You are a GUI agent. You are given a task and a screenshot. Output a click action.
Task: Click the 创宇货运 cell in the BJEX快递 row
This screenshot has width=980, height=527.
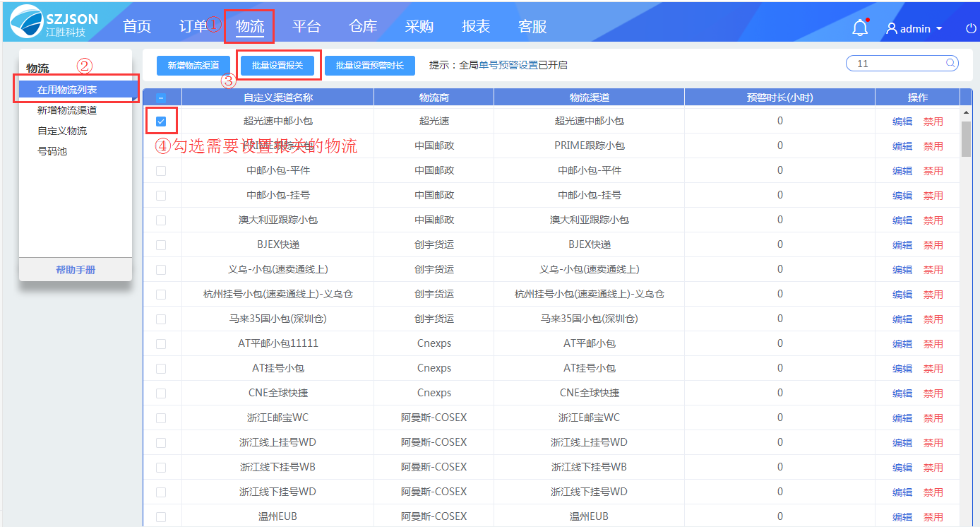(x=434, y=244)
